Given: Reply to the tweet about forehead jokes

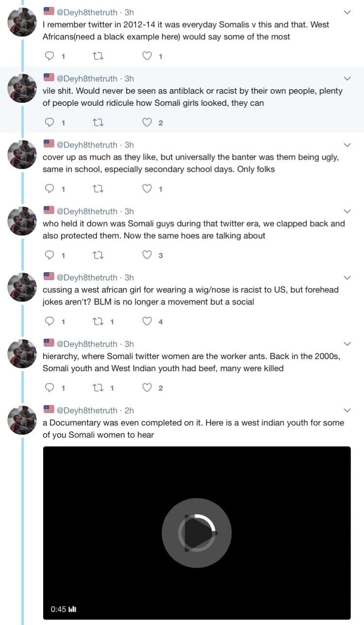Looking at the screenshot, I should [50, 321].
